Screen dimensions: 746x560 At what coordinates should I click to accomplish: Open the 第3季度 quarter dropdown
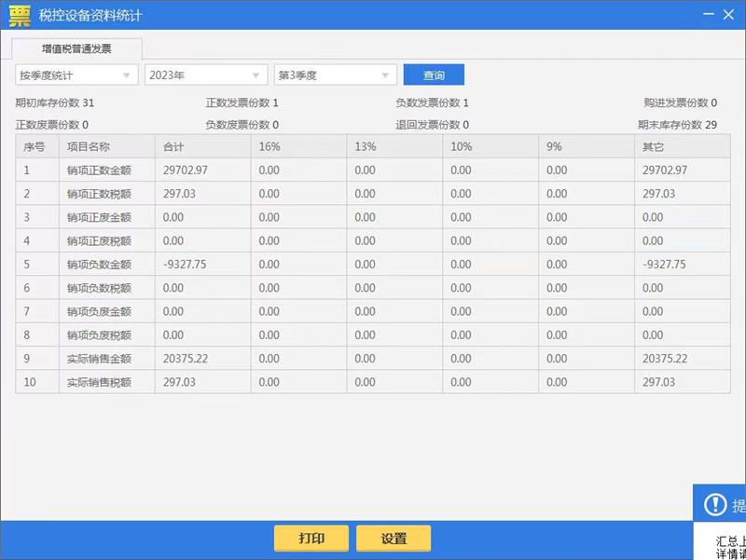tap(335, 75)
